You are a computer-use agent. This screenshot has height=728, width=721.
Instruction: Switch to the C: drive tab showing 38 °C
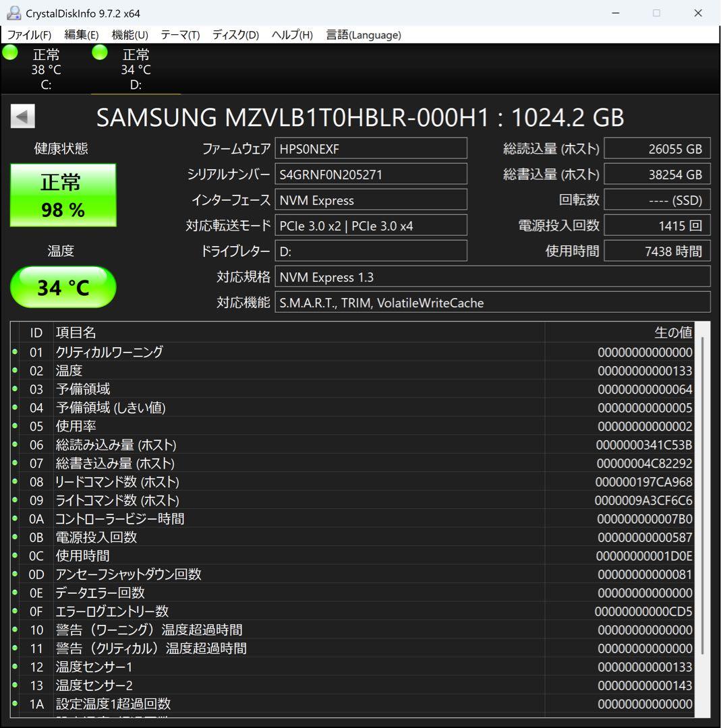coord(46,69)
